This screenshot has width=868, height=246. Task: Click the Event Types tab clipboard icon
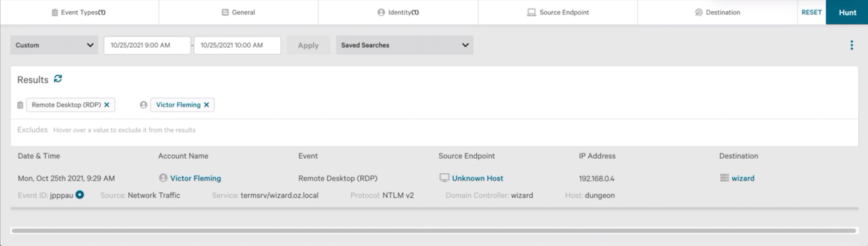[x=54, y=12]
